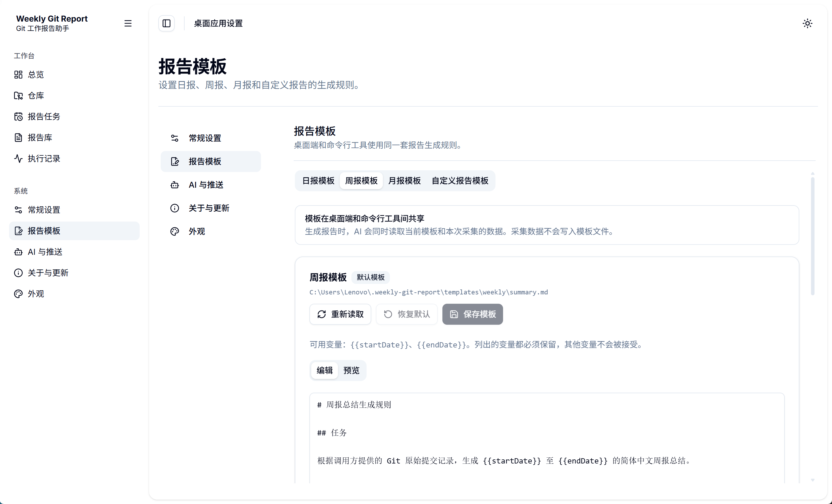Click the 默认模板 badge

tap(370, 277)
